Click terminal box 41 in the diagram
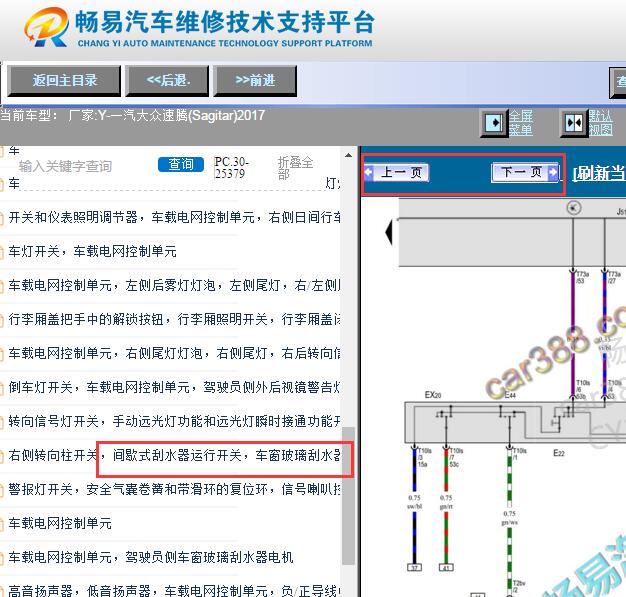 point(446,567)
